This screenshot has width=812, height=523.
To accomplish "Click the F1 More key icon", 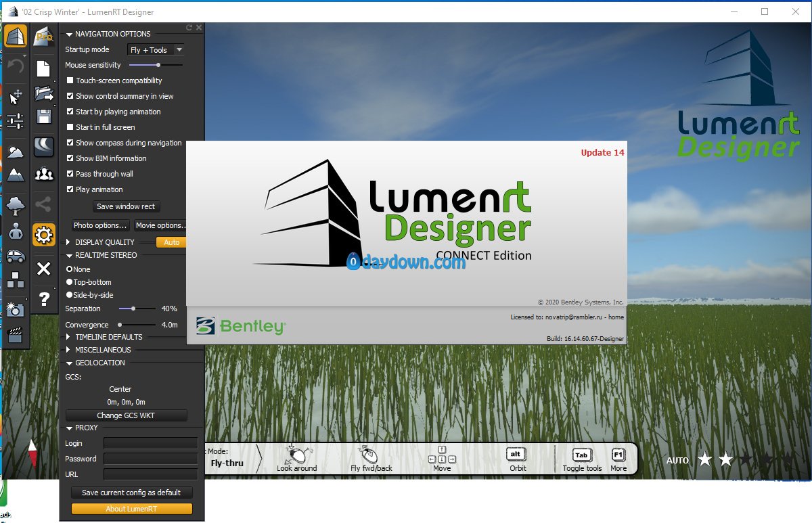I will tap(618, 455).
